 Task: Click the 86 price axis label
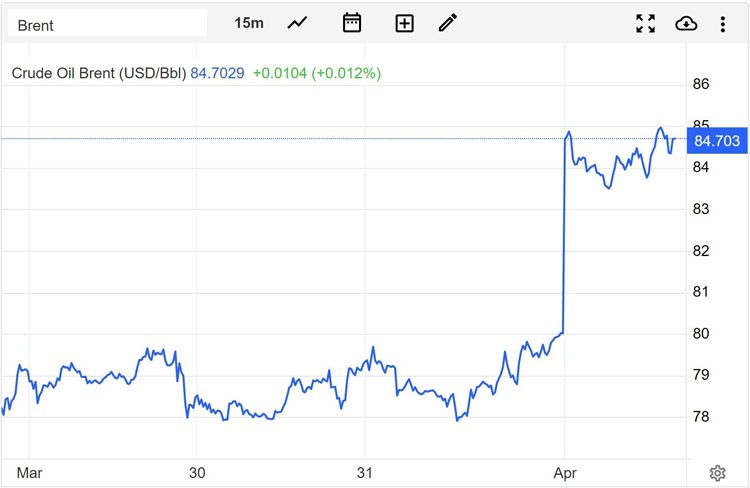click(x=701, y=84)
